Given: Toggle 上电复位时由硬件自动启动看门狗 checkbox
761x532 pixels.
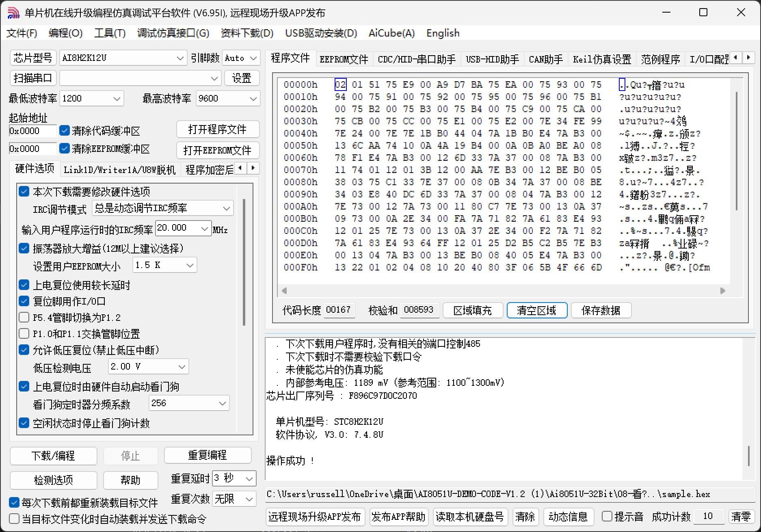Looking at the screenshot, I should point(24,386).
